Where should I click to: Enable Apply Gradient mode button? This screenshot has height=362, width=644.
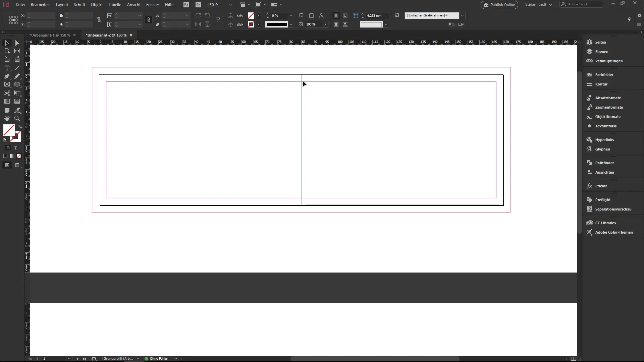(x=12, y=156)
